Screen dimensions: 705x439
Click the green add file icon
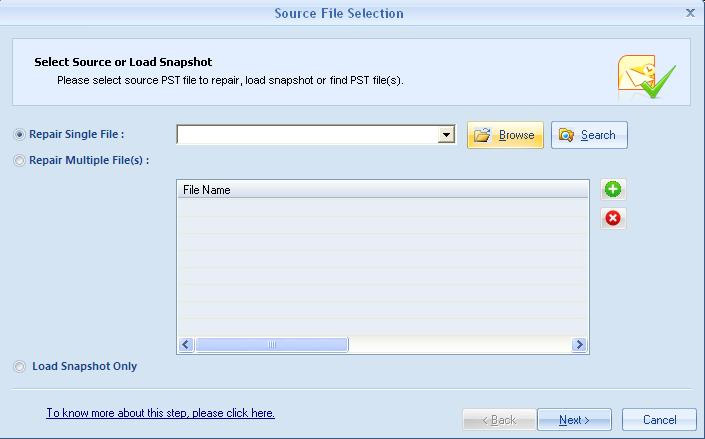(613, 189)
